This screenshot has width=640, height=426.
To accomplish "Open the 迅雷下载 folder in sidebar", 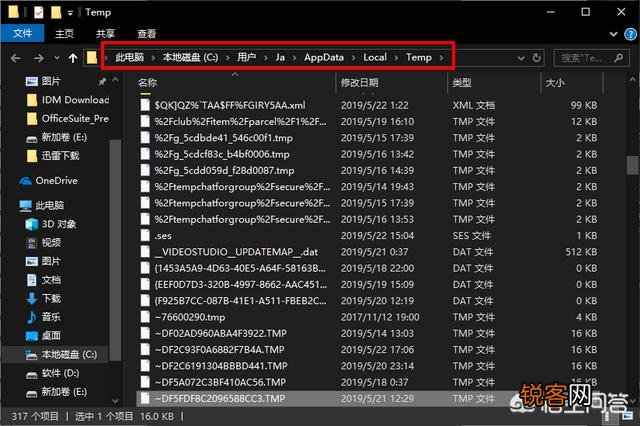I will tap(53, 155).
